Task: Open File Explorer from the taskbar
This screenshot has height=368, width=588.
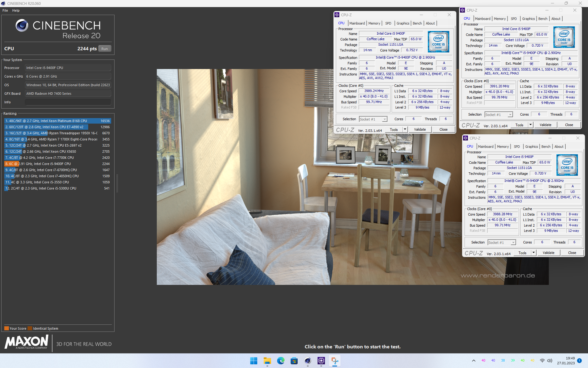Action: point(267,361)
